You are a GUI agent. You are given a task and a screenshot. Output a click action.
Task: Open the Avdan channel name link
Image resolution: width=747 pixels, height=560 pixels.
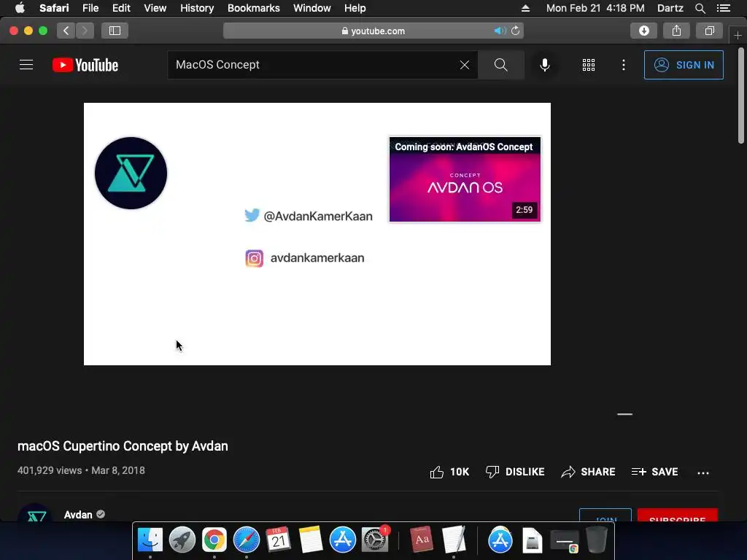click(78, 515)
